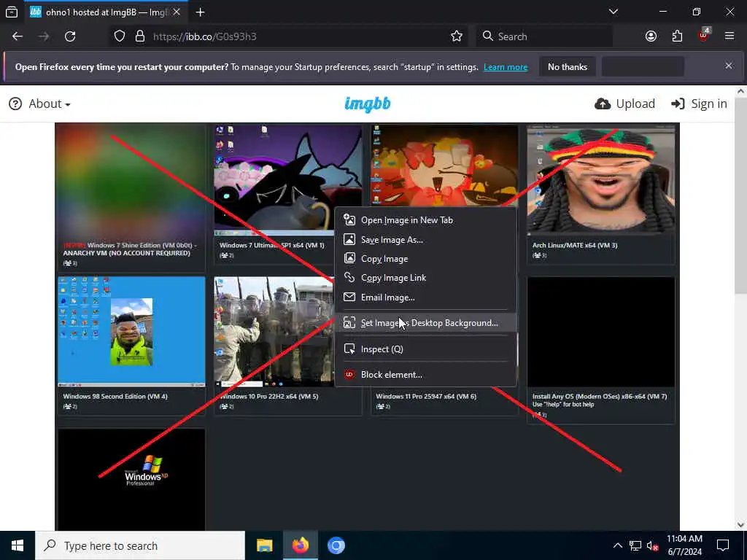Select Set Image as Desktop Background
Image resolution: width=747 pixels, height=560 pixels.
point(425,323)
